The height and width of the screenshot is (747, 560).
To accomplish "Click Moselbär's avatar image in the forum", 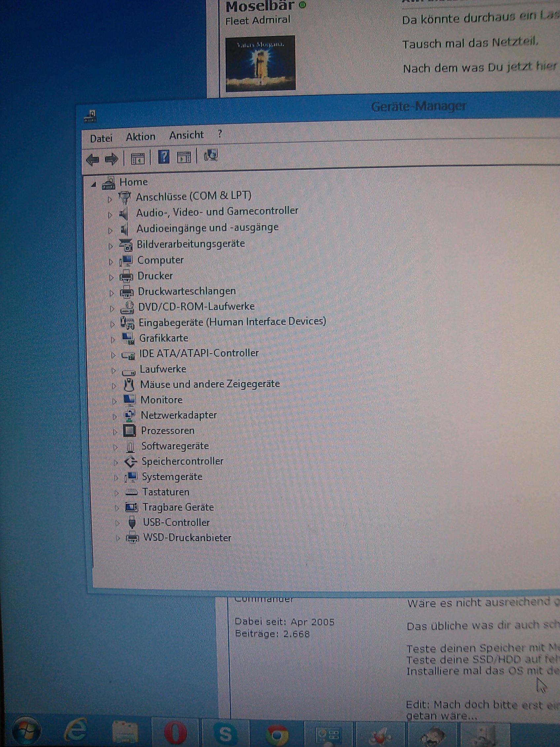I will pos(260,63).
